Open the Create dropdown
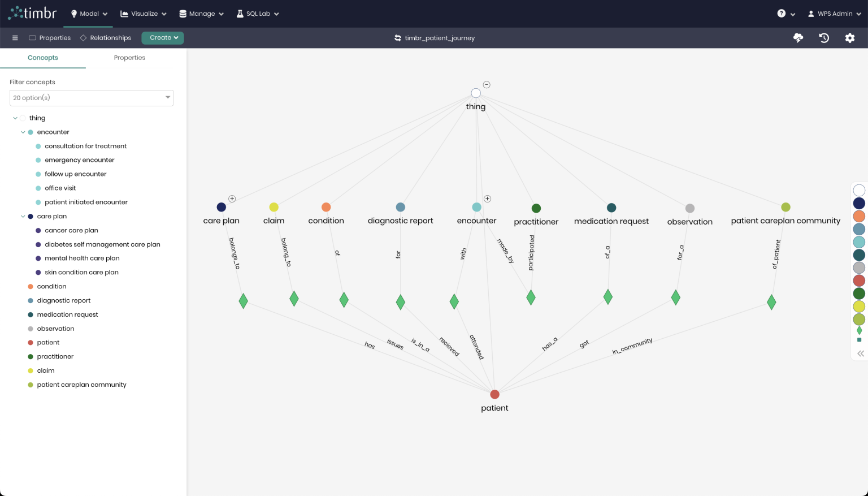This screenshot has height=496, width=868. click(163, 38)
